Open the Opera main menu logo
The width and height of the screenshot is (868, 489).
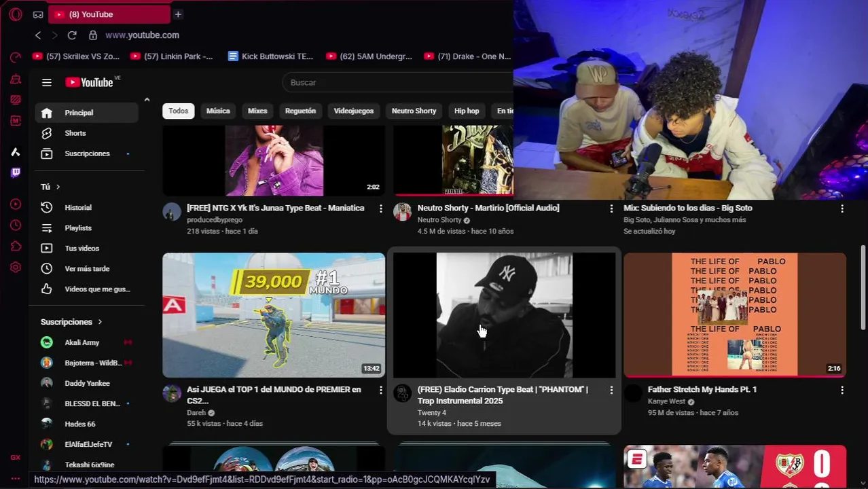coord(16,14)
